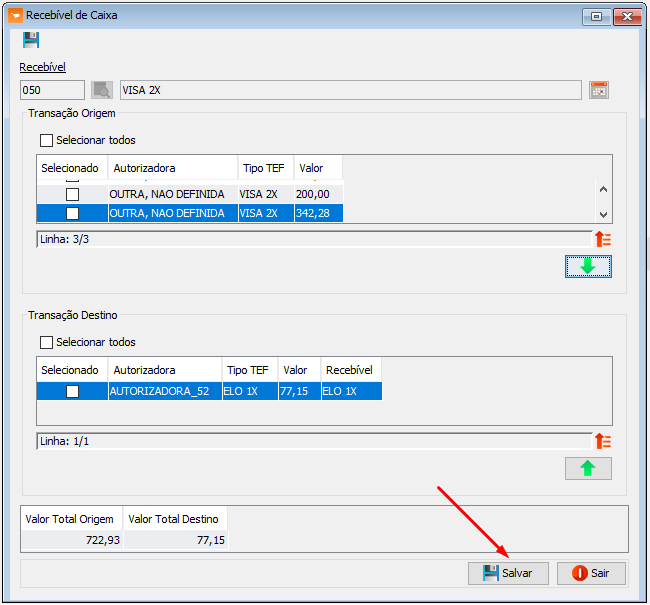Check the box for the 342,28 row

[72, 213]
